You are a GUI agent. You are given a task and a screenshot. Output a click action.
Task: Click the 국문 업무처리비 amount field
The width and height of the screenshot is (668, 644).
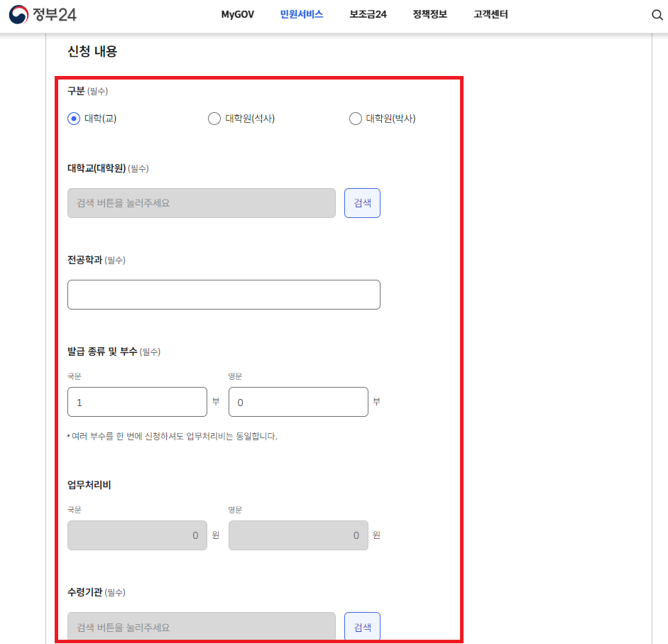(137, 535)
